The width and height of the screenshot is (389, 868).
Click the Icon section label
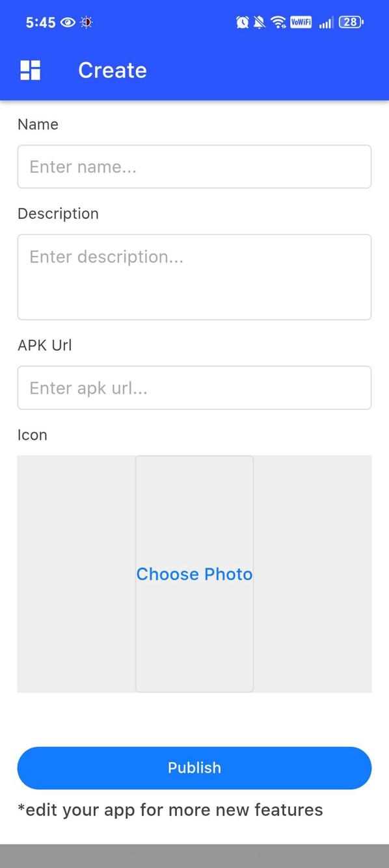click(x=33, y=435)
